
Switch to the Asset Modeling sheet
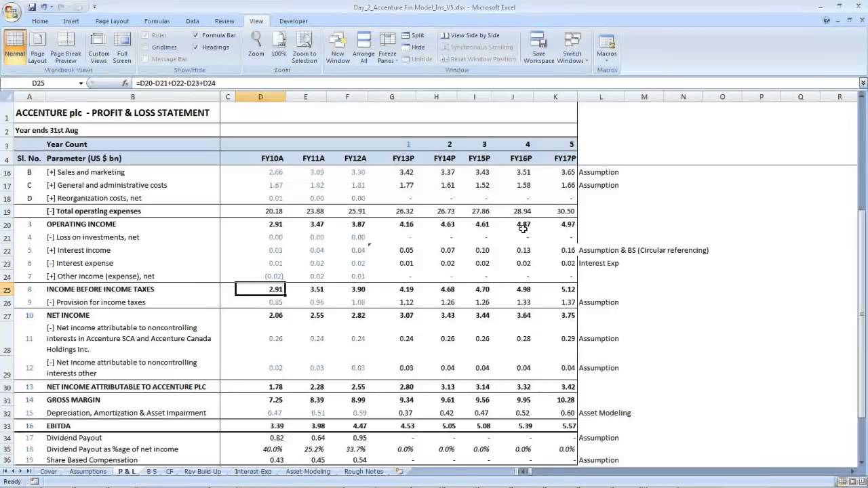308,471
